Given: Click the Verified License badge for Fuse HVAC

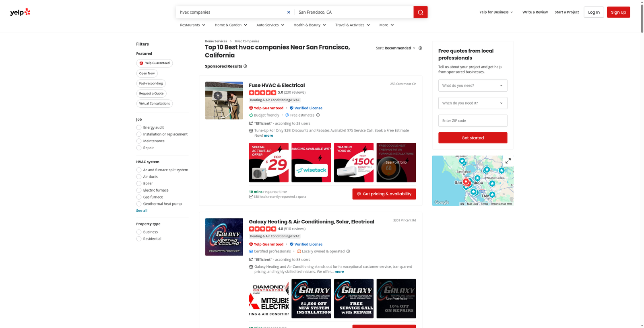Looking at the screenshot, I should pyautogui.click(x=306, y=108).
